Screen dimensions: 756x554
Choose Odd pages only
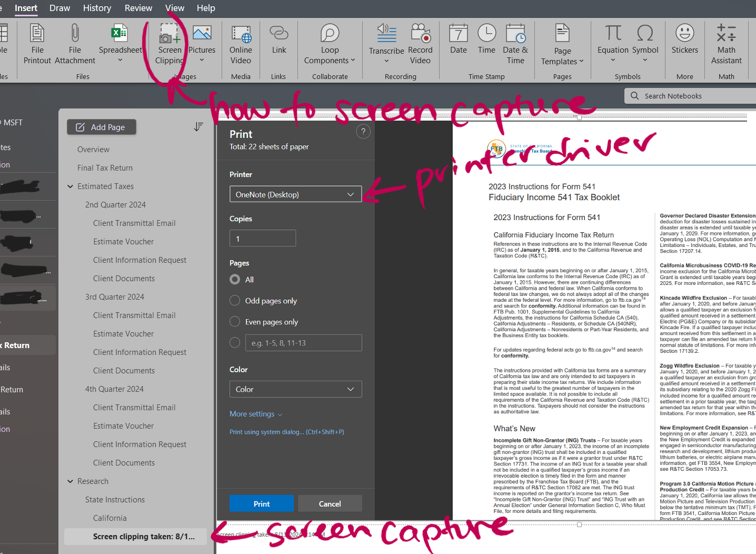[x=234, y=300]
